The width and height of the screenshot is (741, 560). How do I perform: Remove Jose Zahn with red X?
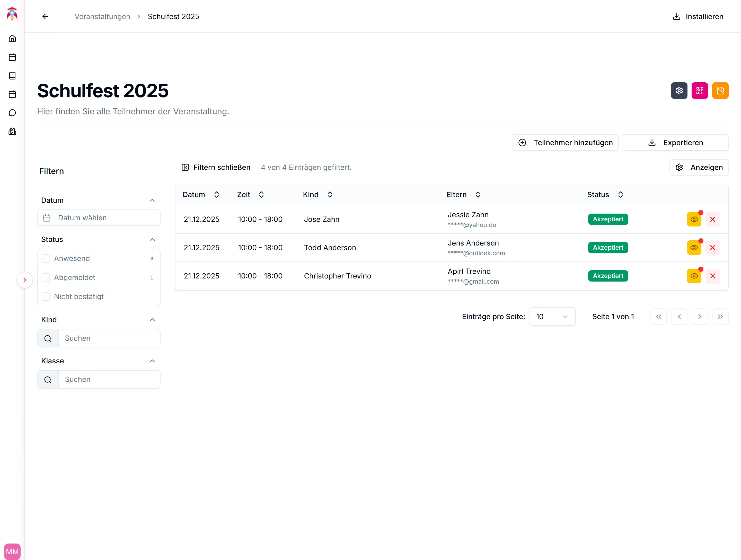click(712, 219)
